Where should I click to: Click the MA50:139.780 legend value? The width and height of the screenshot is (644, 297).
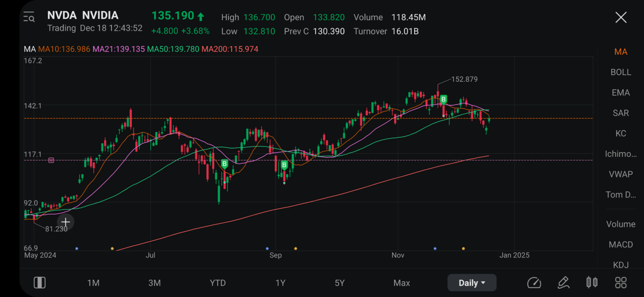click(x=173, y=49)
